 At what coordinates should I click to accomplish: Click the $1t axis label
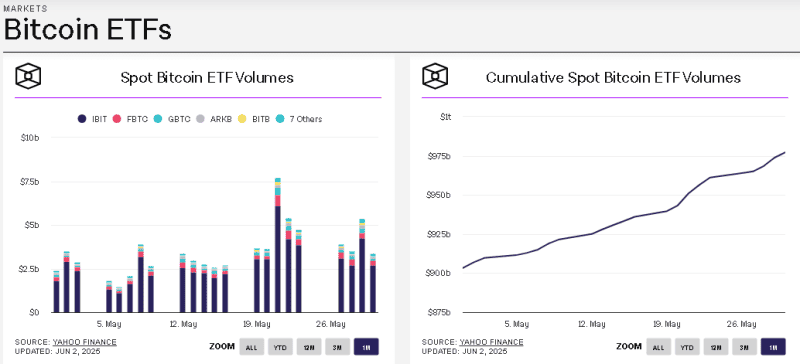445,117
